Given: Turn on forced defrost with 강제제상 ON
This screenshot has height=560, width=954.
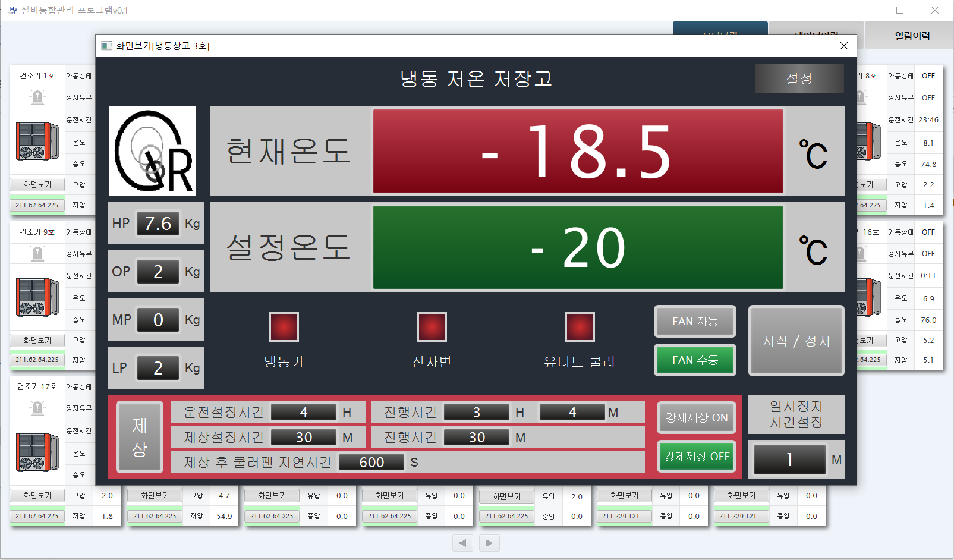Looking at the screenshot, I should click(x=696, y=418).
